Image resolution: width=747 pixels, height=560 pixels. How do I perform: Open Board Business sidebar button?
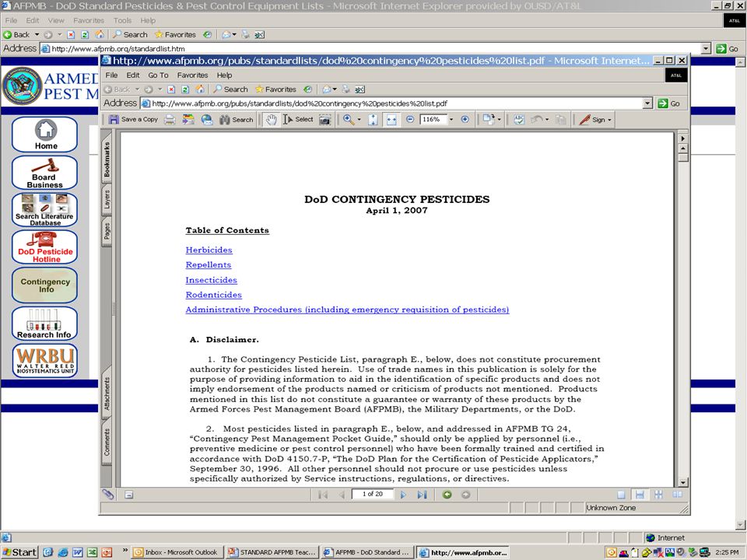[45, 173]
